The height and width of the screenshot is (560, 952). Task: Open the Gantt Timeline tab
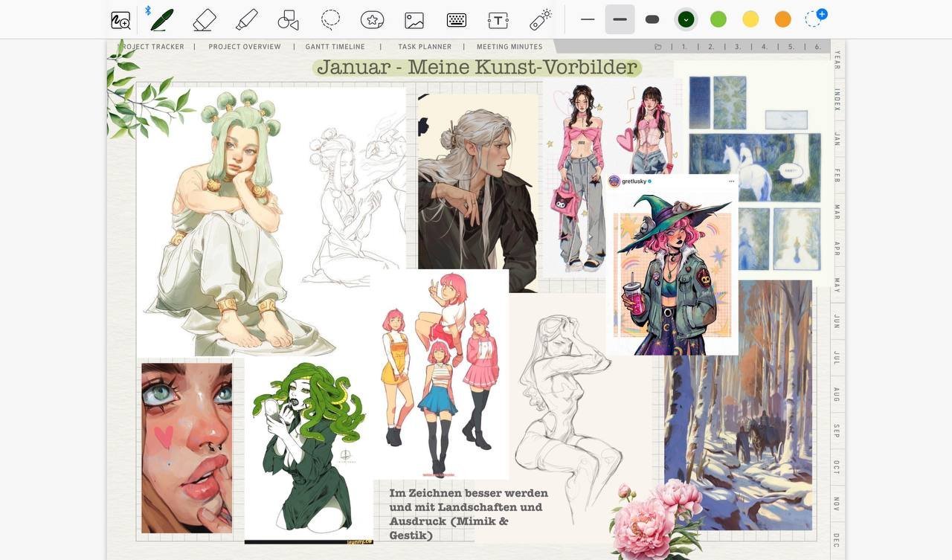tap(335, 47)
